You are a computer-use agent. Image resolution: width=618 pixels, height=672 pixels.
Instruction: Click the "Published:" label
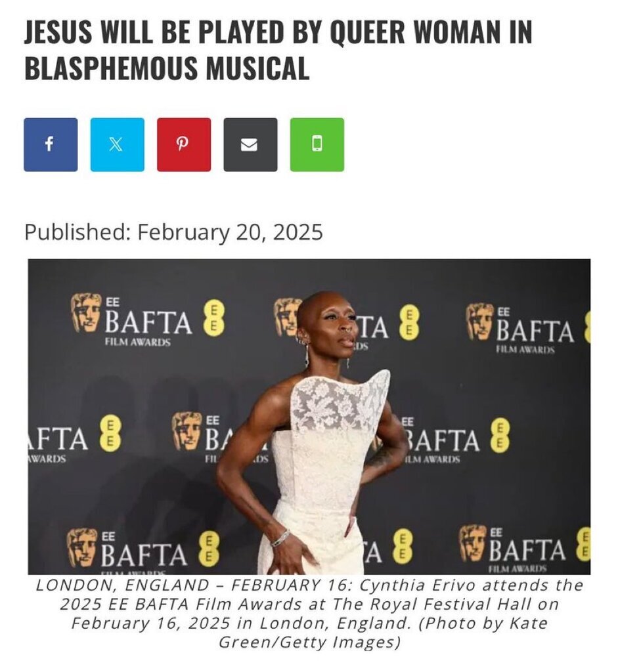77,232
